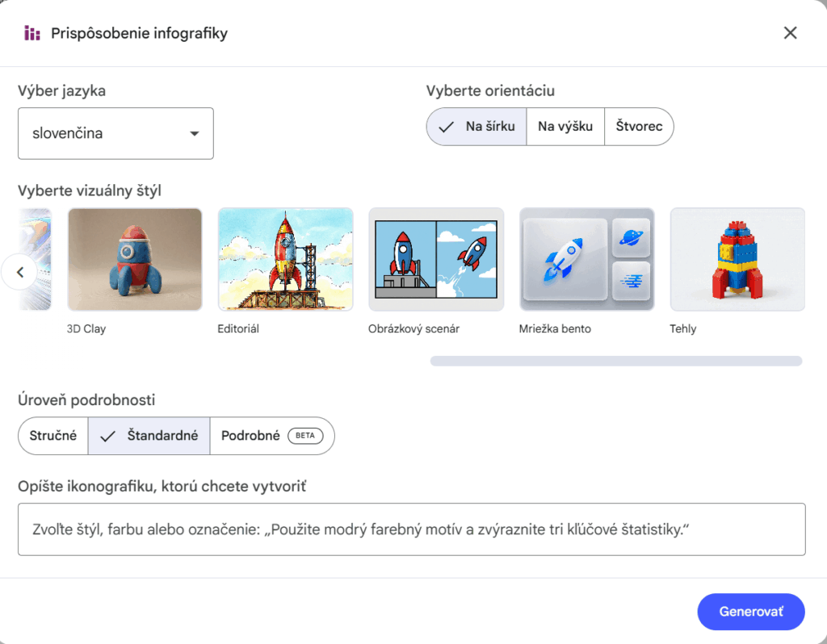Select Na šírku orientation

[476, 127]
